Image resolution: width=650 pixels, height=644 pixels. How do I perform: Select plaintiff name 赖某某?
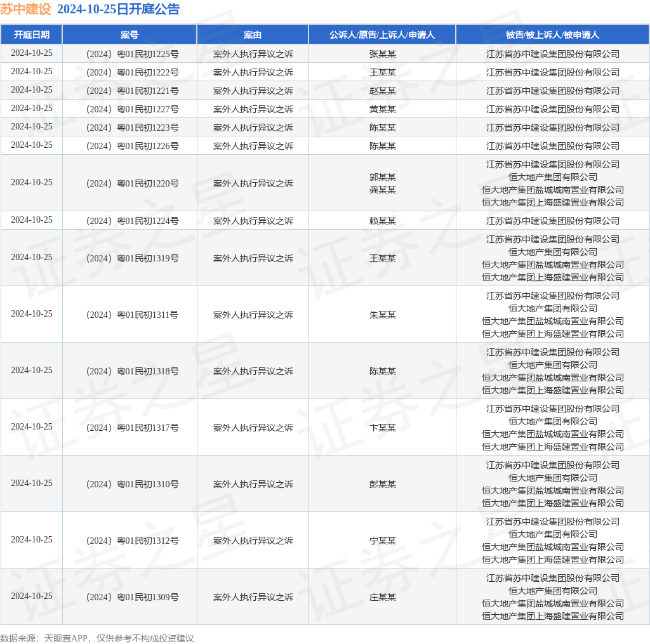pyautogui.click(x=383, y=221)
